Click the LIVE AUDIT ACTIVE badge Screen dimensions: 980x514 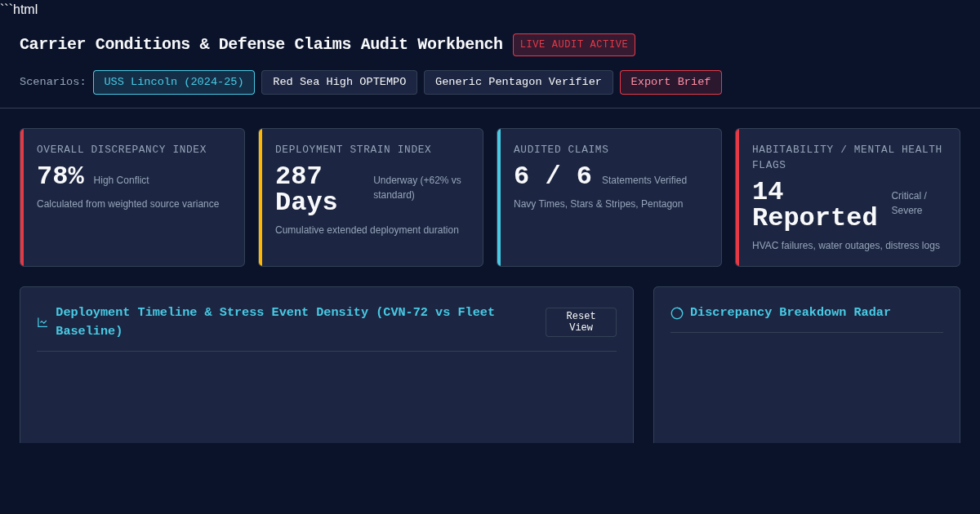pyautogui.click(x=574, y=45)
